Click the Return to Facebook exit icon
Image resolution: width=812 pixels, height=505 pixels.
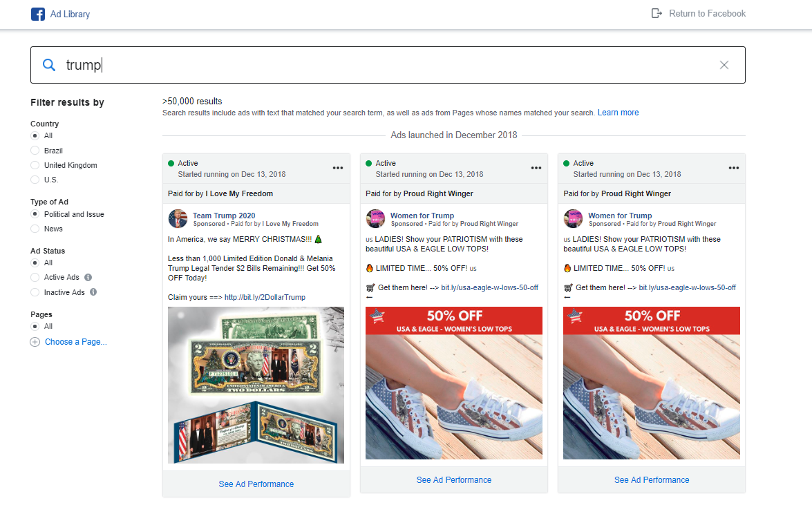click(656, 13)
